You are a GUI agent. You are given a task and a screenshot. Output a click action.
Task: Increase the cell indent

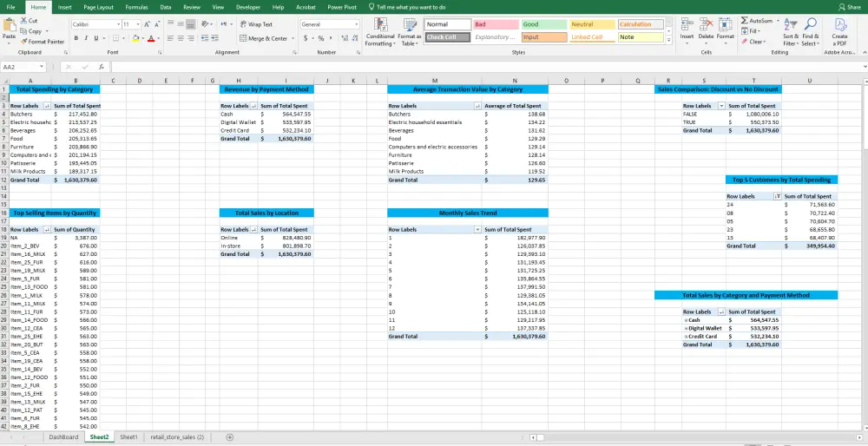(x=214, y=38)
